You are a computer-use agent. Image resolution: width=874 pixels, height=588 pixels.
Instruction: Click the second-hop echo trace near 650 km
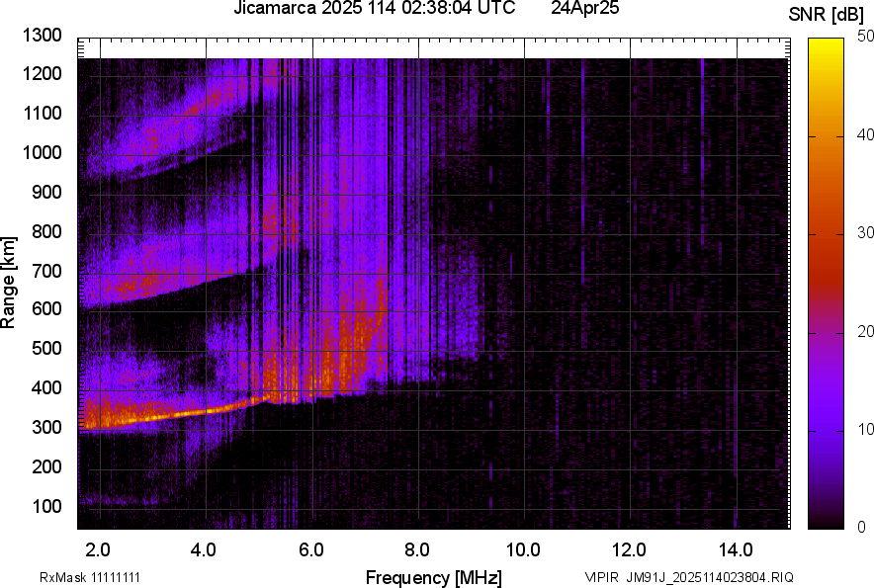(150, 285)
